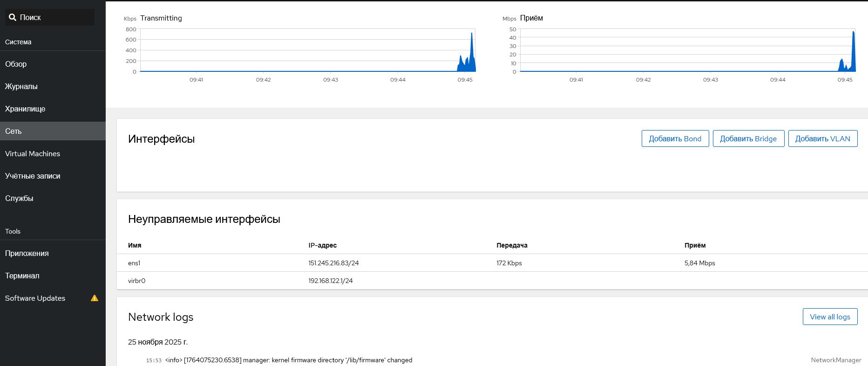Open Software Updates page
868x366 pixels.
click(x=35, y=298)
